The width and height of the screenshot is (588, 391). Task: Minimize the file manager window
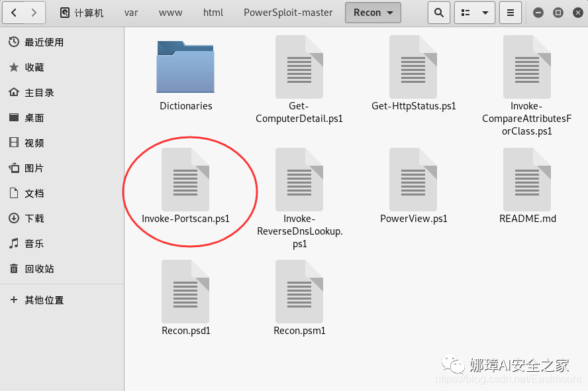click(x=538, y=13)
